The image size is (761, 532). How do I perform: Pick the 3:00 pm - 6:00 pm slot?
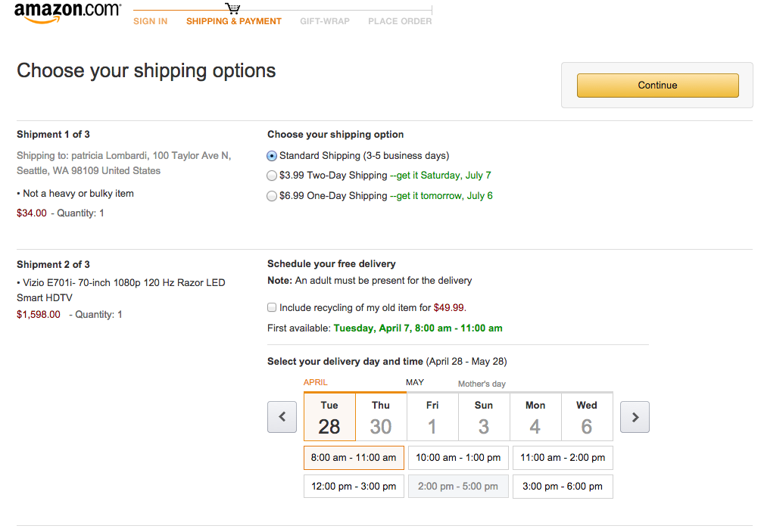(563, 487)
